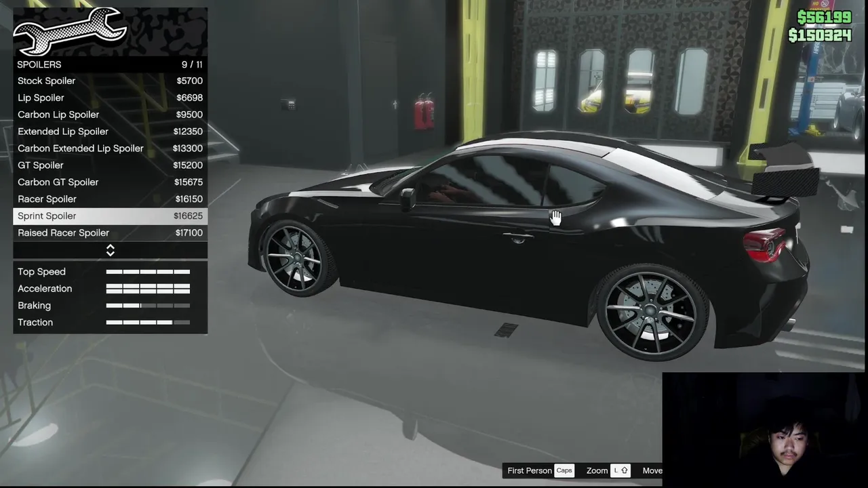Click the Top Speed label
Screen dimensions: 868x488
(41, 272)
